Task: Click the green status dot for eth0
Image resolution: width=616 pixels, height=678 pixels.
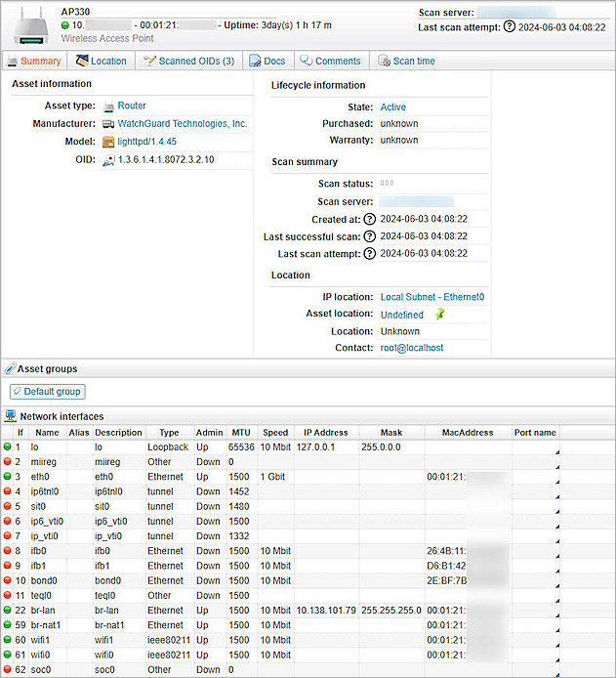Action: click(8, 477)
